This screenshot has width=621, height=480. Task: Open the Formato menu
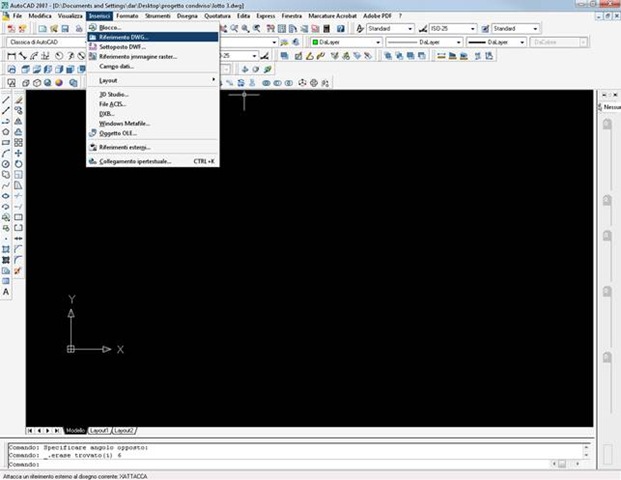(x=127, y=17)
